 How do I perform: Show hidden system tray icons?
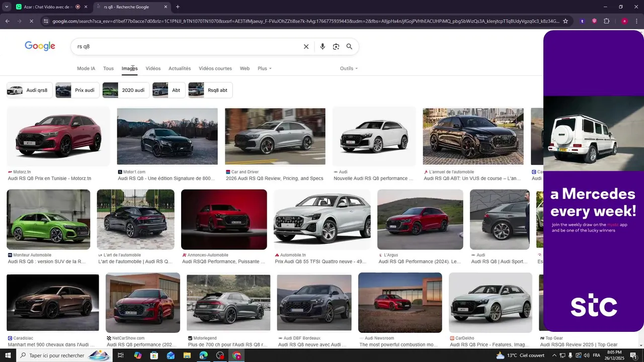click(554, 355)
